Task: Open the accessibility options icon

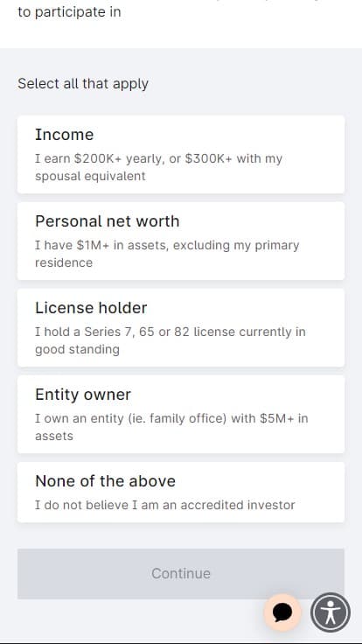Action: coord(331,612)
